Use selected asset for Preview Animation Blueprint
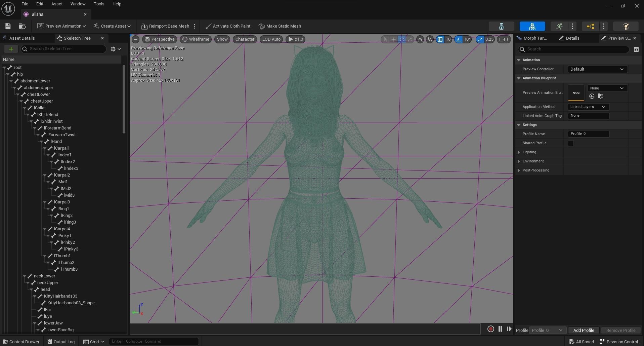This screenshot has width=644, height=346. [x=592, y=97]
